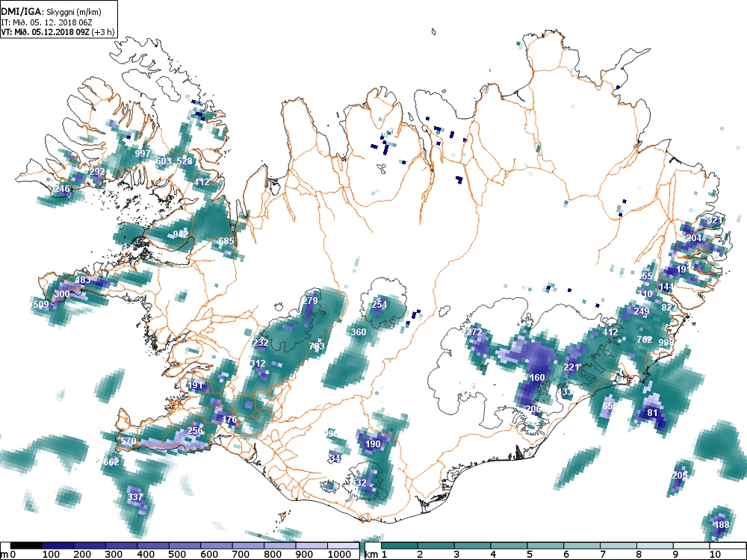The width and height of the screenshot is (747, 560).
Task: Select the dark navy 100 m legend swatch
Action: [58, 546]
